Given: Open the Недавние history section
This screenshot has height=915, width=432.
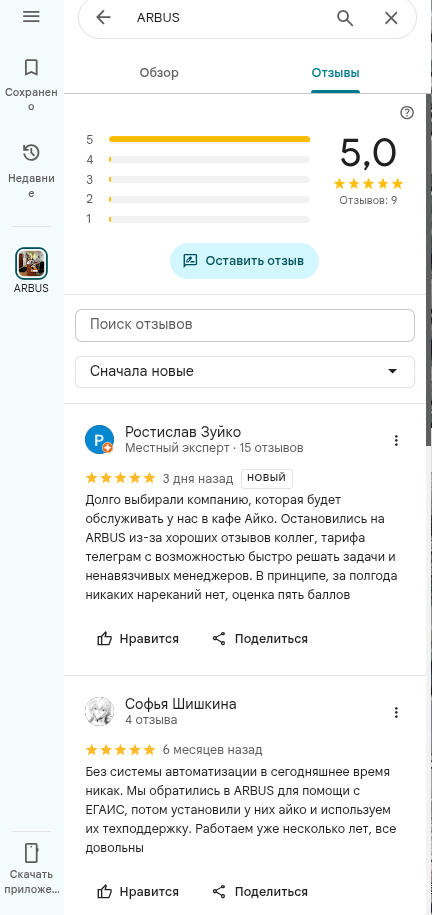Looking at the screenshot, I should click(x=31, y=171).
